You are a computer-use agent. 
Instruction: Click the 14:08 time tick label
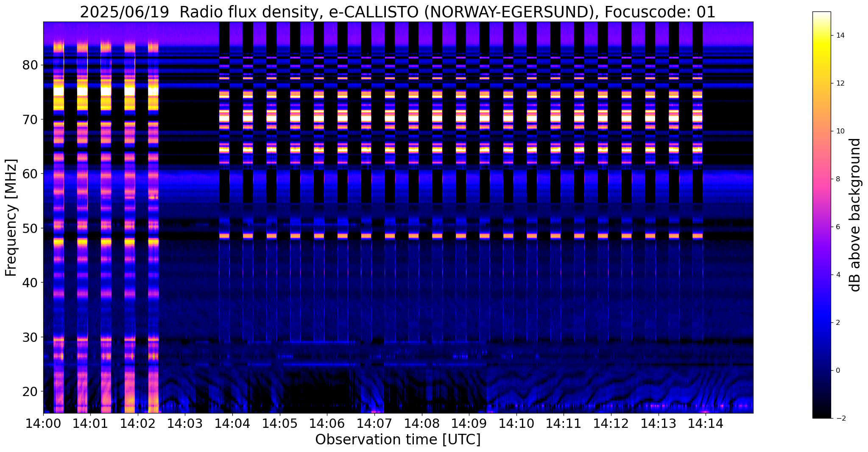pyautogui.click(x=422, y=424)
